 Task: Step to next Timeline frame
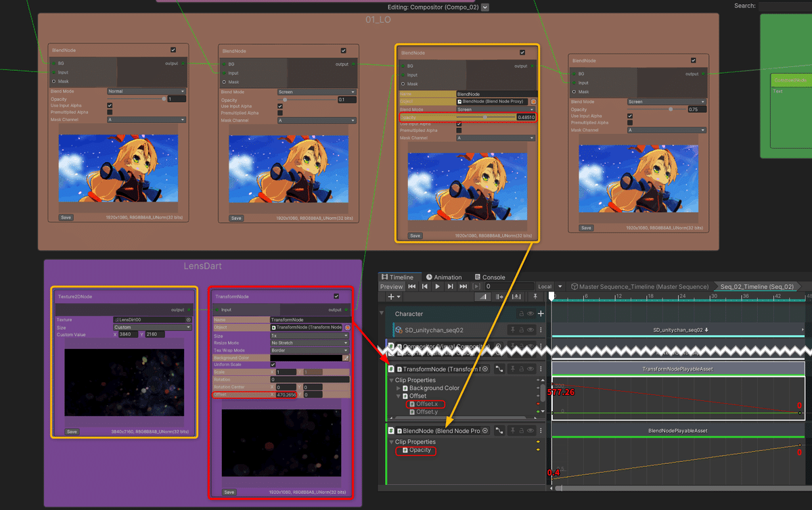[x=451, y=287]
